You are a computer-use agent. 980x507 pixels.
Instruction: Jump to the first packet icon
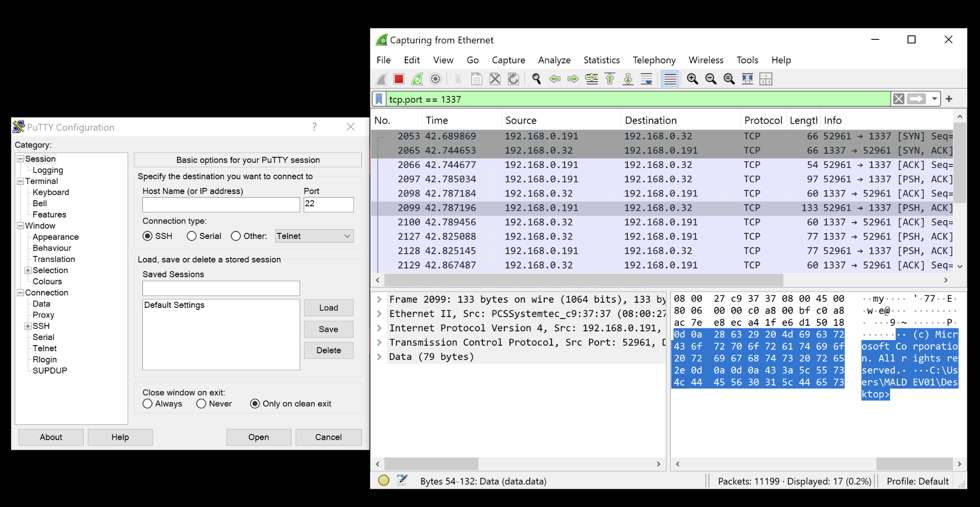click(x=610, y=79)
